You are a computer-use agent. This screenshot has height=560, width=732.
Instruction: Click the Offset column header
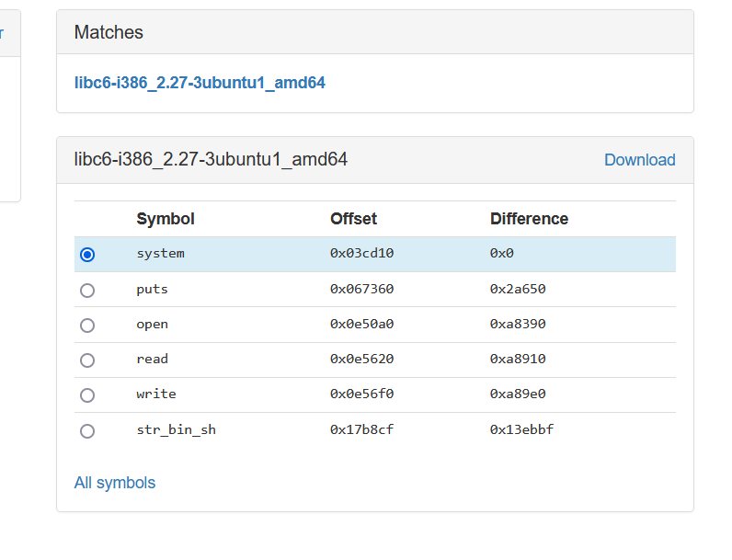pyautogui.click(x=353, y=219)
